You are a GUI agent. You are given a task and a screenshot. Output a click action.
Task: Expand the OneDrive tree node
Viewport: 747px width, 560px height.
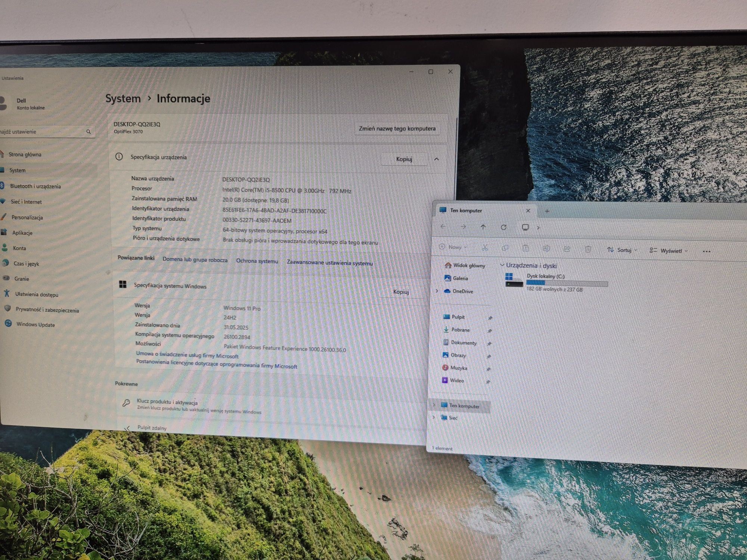tap(437, 290)
